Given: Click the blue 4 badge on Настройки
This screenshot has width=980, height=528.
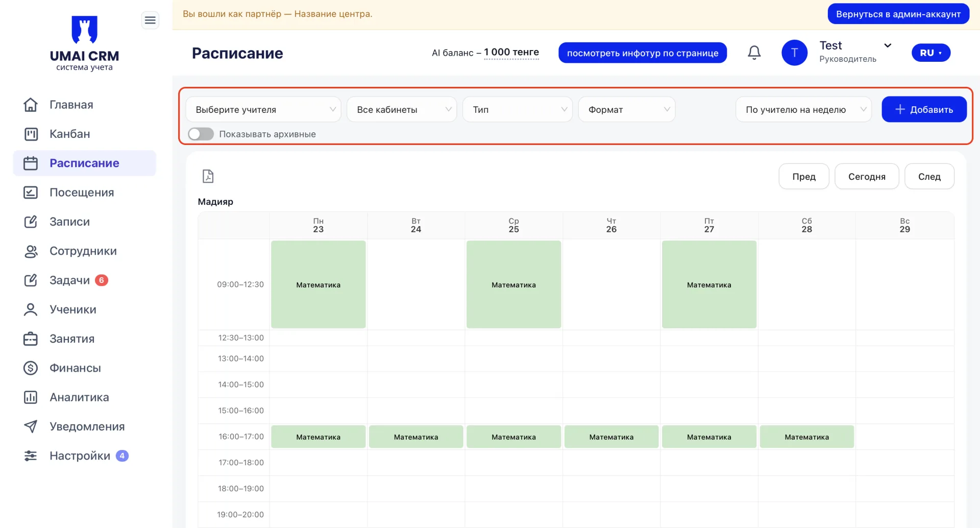Looking at the screenshot, I should (x=122, y=455).
